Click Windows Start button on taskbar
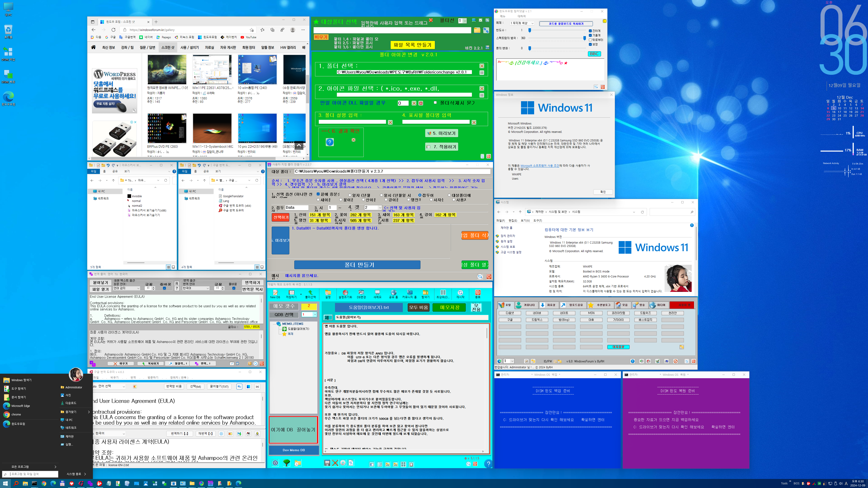Screen dimensions: 868x488 coord(5,483)
